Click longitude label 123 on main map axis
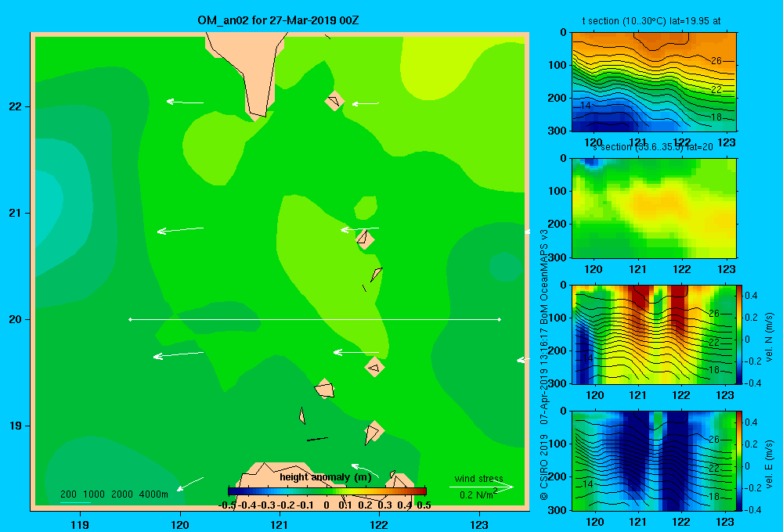The width and height of the screenshot is (783, 532). [479, 524]
